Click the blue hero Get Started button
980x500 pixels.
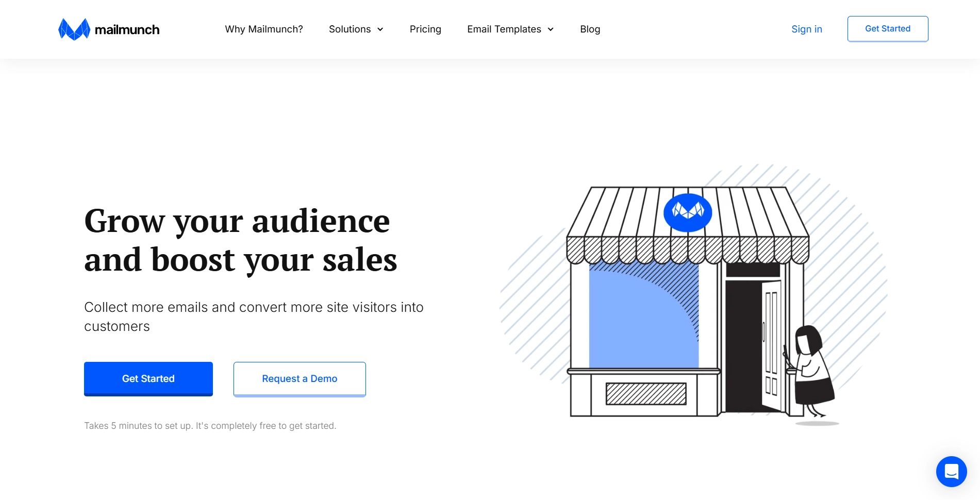(x=148, y=379)
